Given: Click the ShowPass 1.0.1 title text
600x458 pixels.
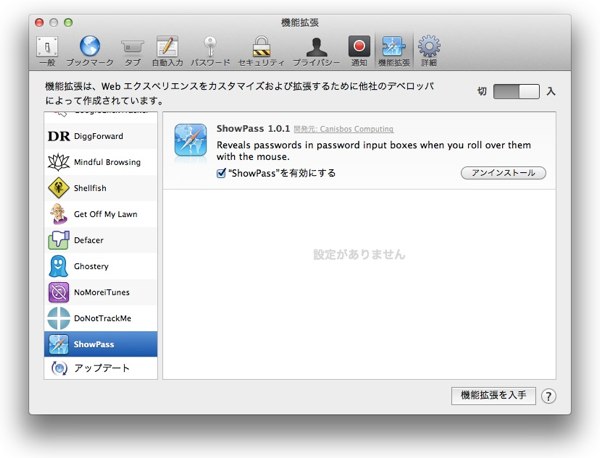Looking at the screenshot, I should [253, 129].
